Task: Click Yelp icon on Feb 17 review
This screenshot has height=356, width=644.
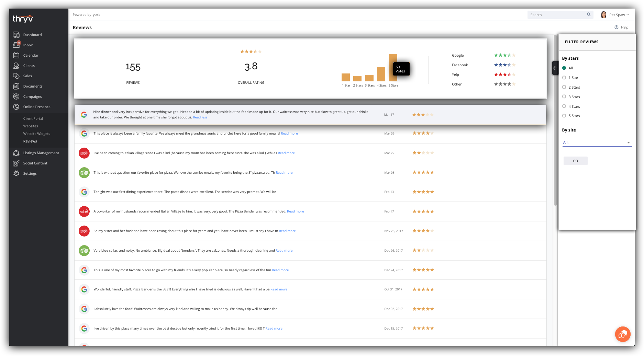Action: point(84,211)
